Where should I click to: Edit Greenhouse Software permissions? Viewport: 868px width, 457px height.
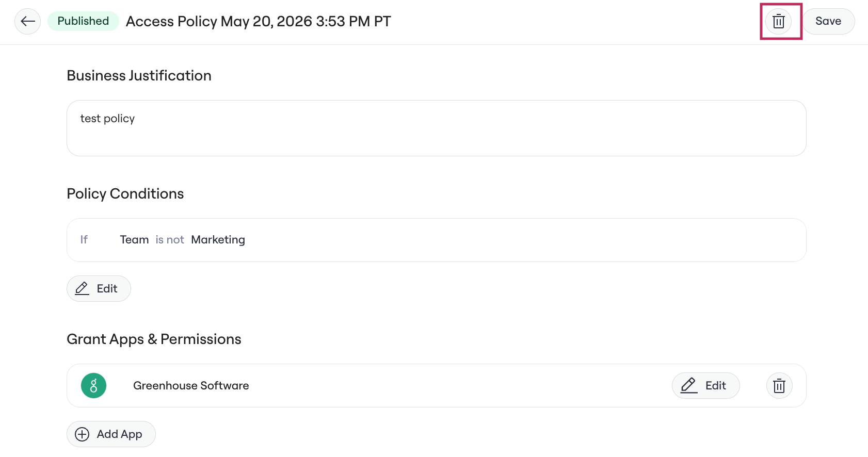point(705,385)
